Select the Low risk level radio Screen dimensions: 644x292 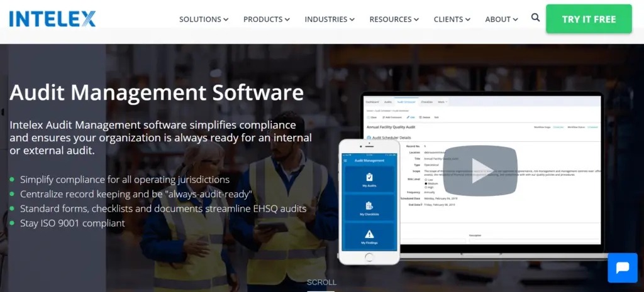pyautogui.click(x=426, y=180)
